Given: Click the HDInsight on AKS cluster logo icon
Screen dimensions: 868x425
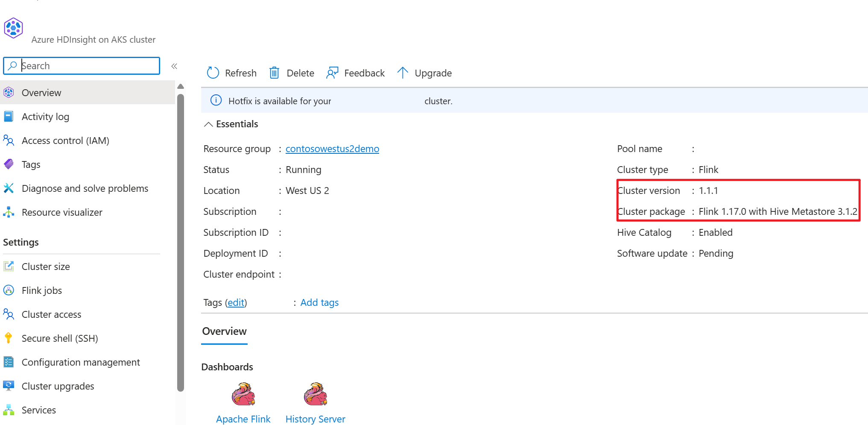Looking at the screenshot, I should [13, 28].
